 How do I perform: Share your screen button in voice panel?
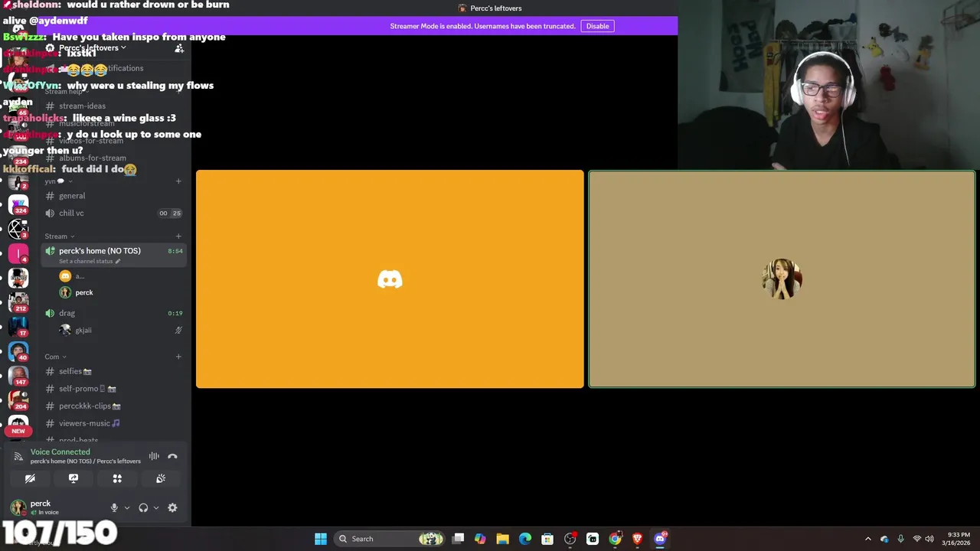click(73, 478)
